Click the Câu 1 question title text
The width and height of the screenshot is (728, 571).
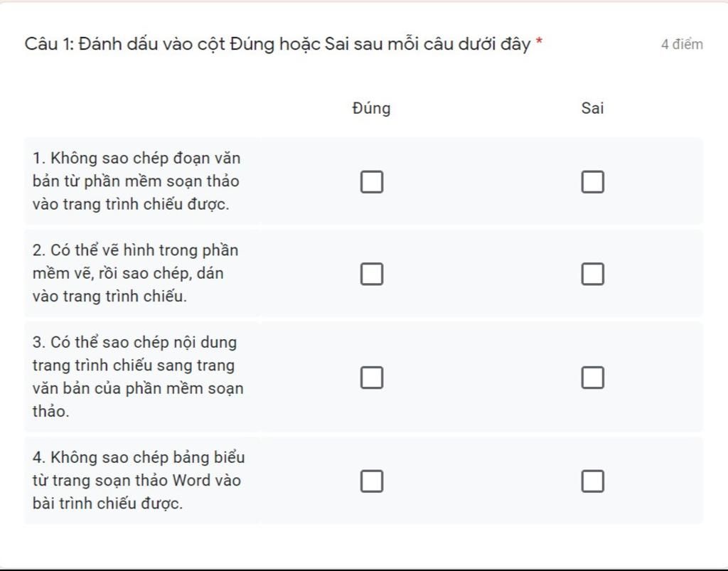pos(277,44)
